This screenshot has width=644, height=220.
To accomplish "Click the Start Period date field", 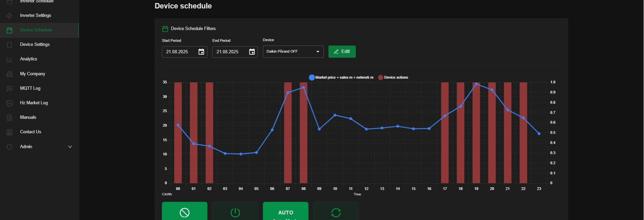I will tap(179, 52).
